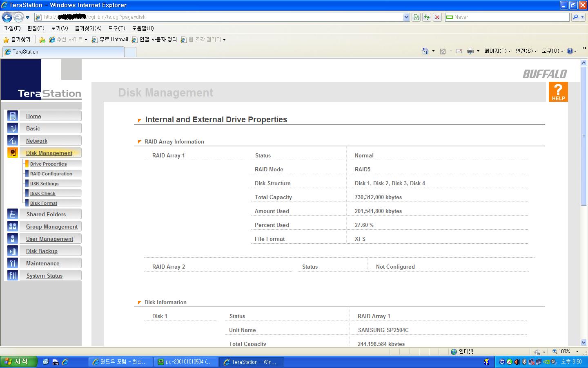Click the Disk Backup sidebar icon
Viewport: 588px width, 368px height.
(x=13, y=251)
